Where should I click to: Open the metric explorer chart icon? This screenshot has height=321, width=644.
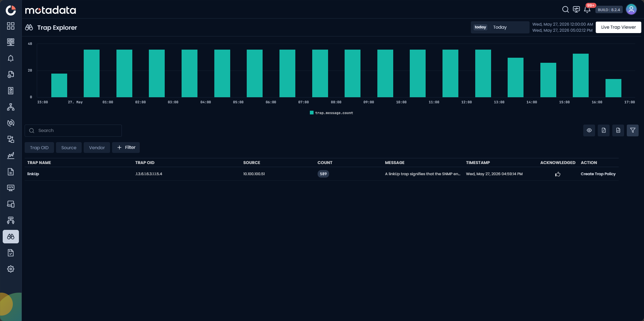click(11, 156)
